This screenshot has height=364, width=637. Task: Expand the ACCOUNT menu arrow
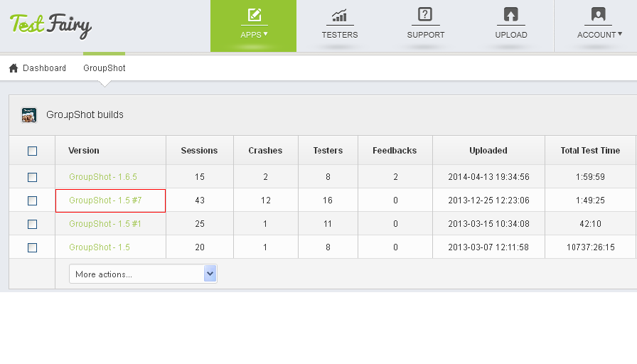pos(619,33)
